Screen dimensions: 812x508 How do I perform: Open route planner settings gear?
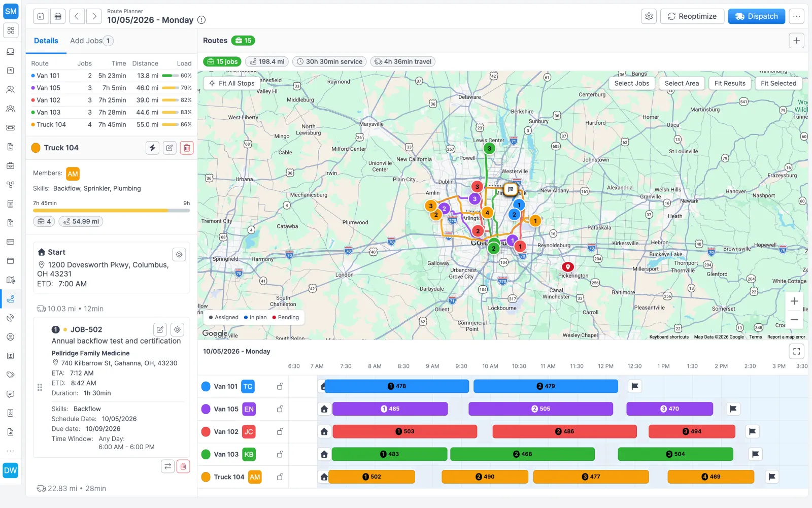click(649, 16)
